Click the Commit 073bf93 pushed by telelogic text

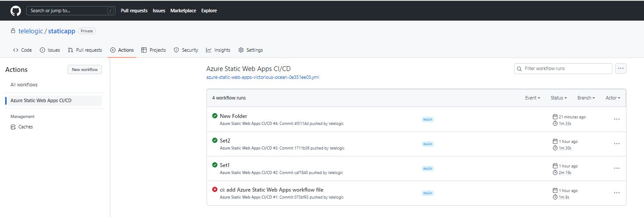pyautogui.click(x=311, y=197)
